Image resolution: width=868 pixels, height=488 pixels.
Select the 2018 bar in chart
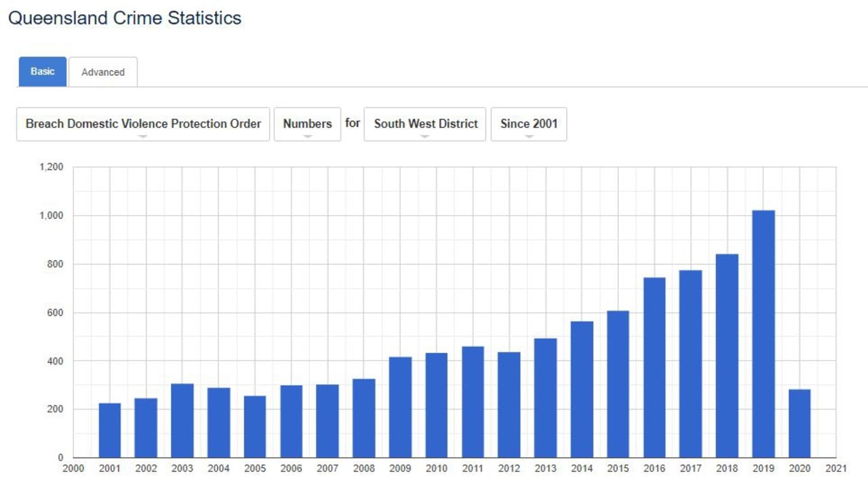(727, 356)
